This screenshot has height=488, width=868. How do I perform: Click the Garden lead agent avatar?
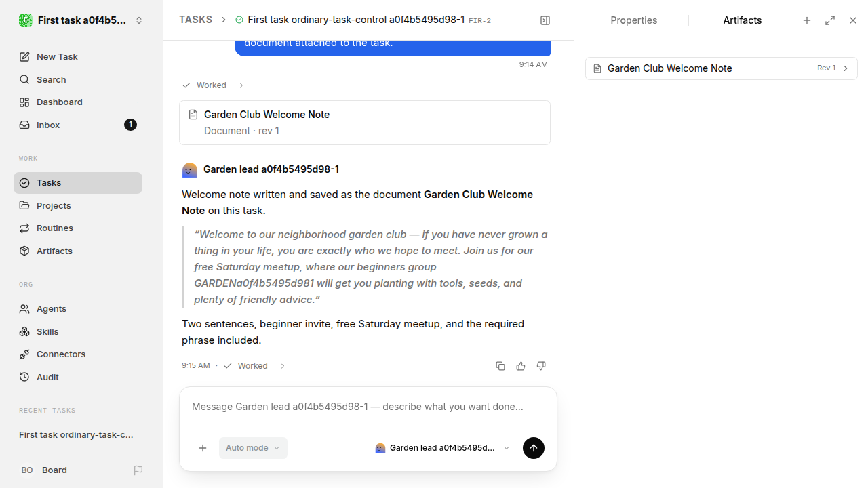point(190,170)
